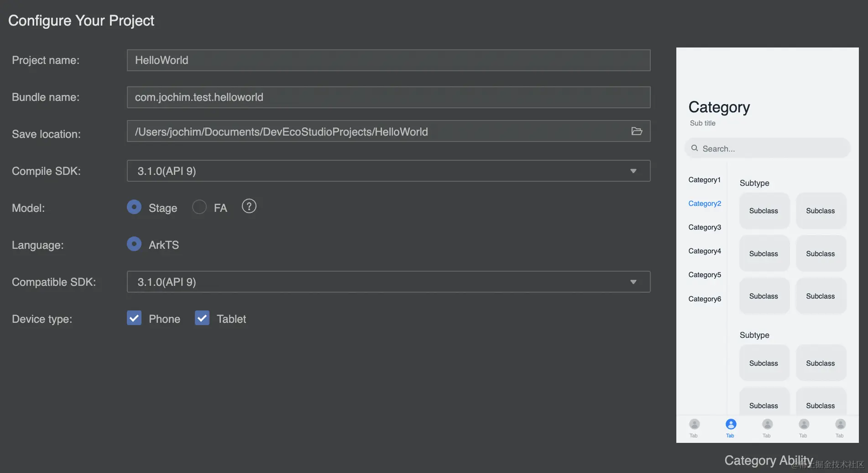Select Category4 in the preview list

705,251
